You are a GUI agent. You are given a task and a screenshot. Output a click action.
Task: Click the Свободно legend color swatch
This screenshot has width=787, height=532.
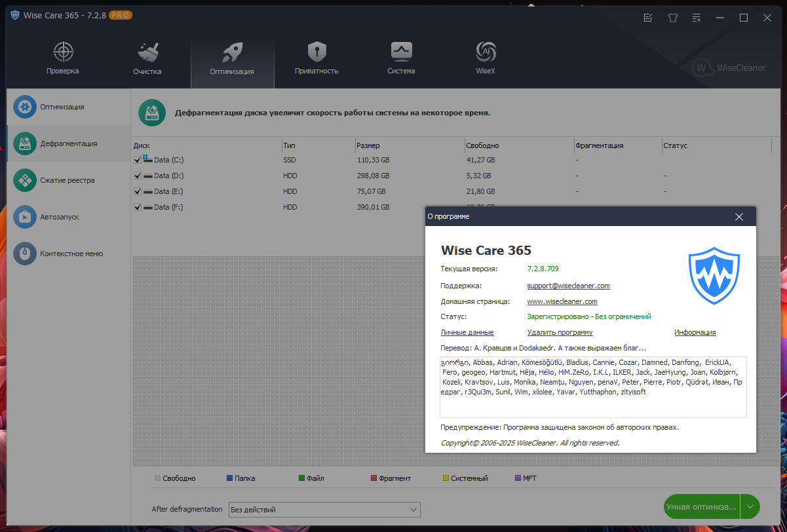pos(157,478)
